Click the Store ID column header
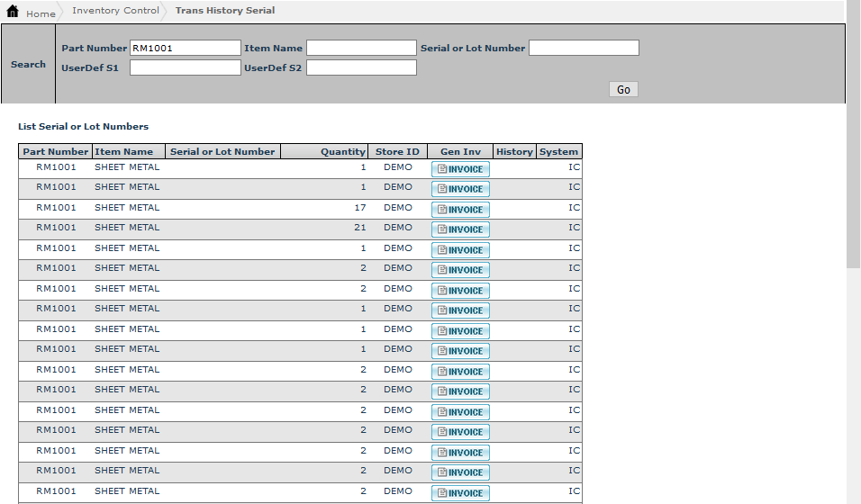861x504 pixels. [397, 151]
